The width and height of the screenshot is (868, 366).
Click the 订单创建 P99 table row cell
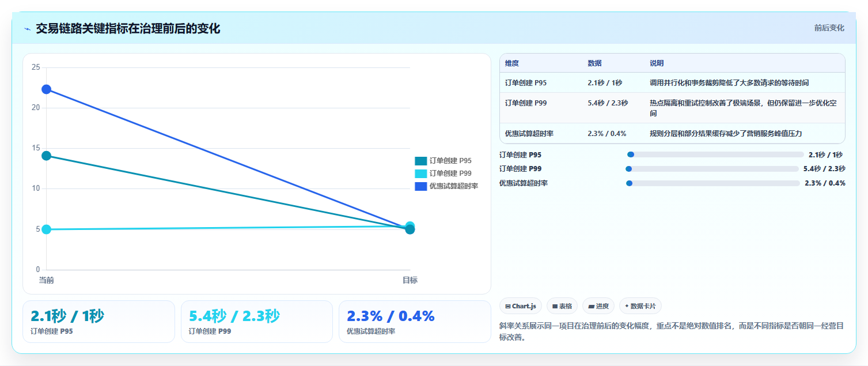(x=526, y=103)
